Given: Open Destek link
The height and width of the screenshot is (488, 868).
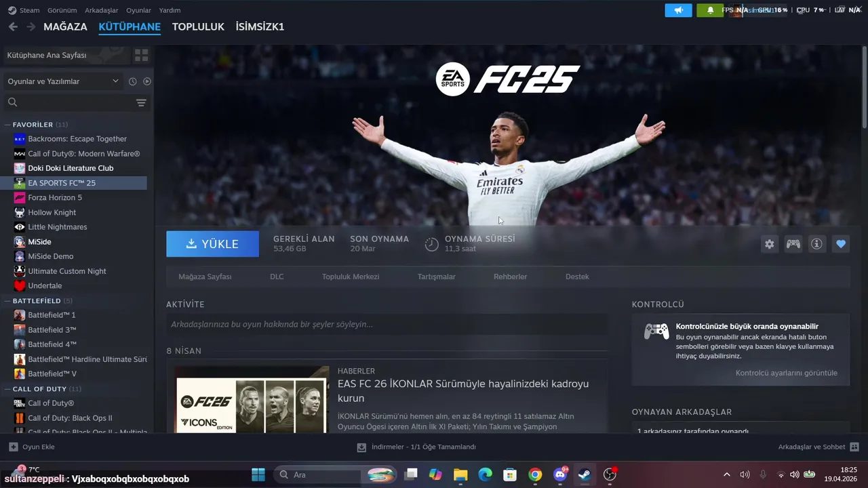Looking at the screenshot, I should coord(577,277).
